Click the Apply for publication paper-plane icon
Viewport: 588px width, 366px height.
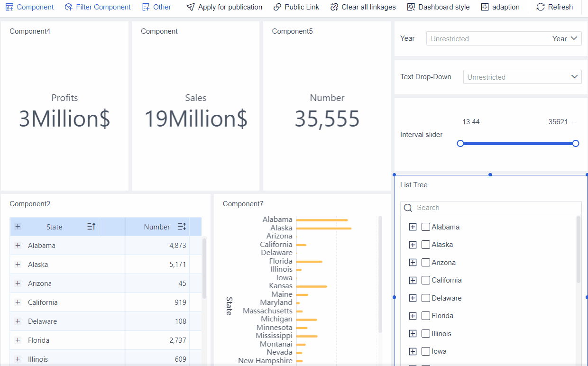[190, 7]
